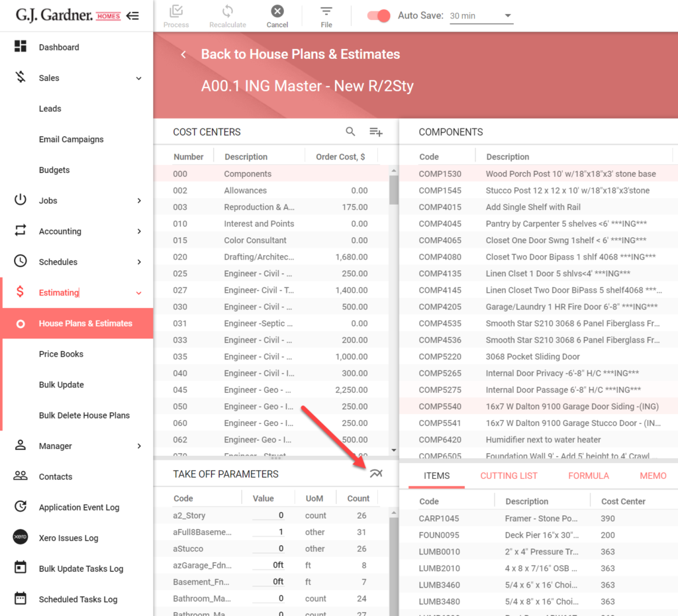Click the G.J. Gardner Homes logo
Screen dimensions: 678x616
[68, 15]
